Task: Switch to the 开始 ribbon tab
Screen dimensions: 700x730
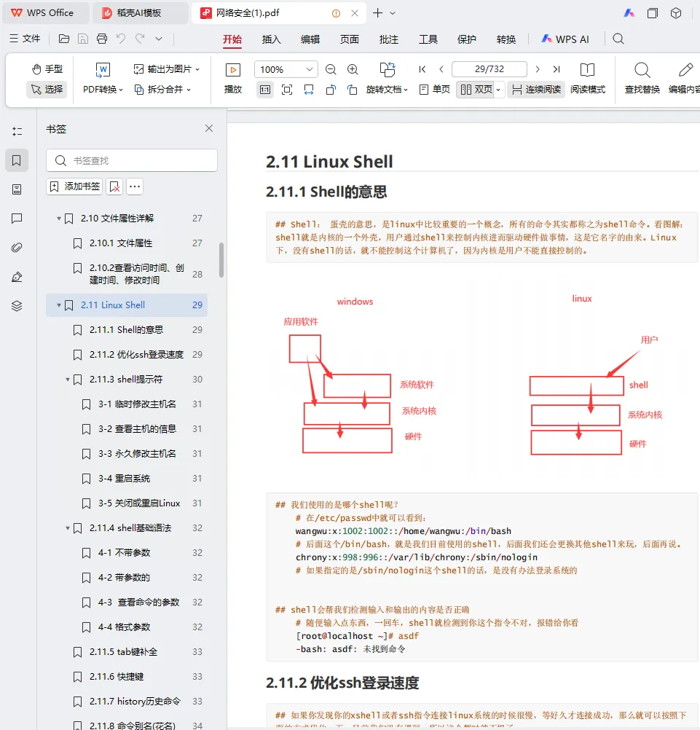Action: [x=232, y=39]
